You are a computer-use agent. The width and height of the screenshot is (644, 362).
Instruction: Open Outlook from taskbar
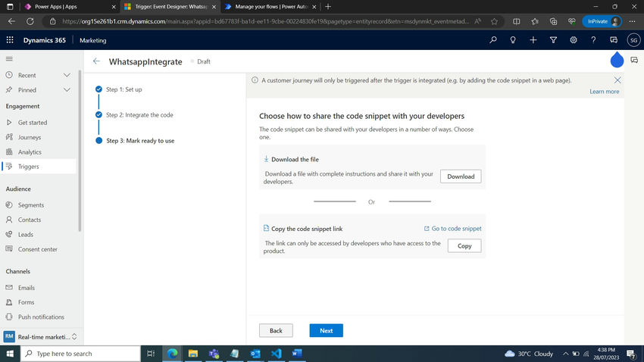point(255,354)
